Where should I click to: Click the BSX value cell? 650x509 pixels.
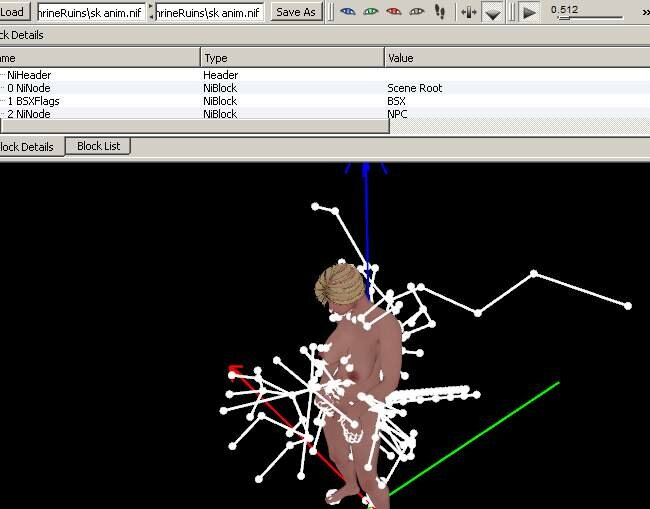click(396, 101)
